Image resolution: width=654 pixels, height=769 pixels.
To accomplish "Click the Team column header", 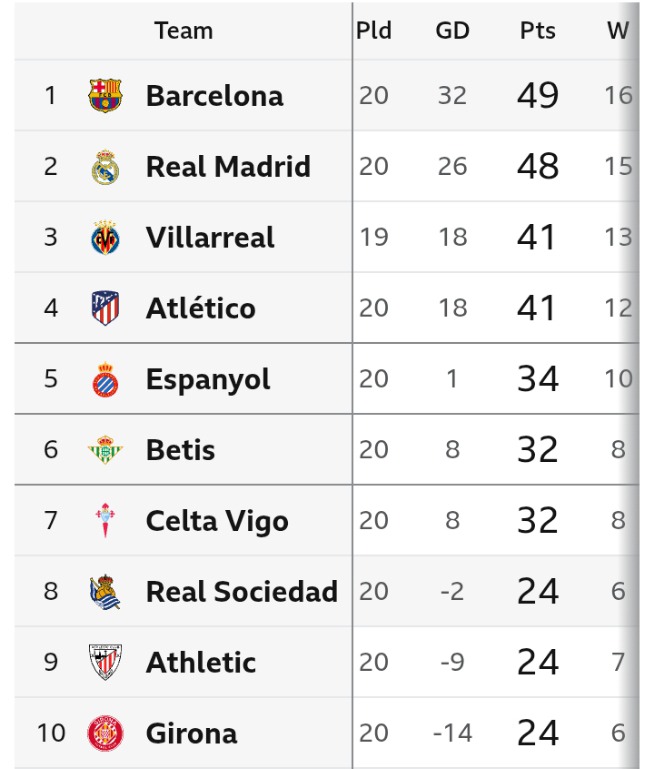I will point(183,31).
